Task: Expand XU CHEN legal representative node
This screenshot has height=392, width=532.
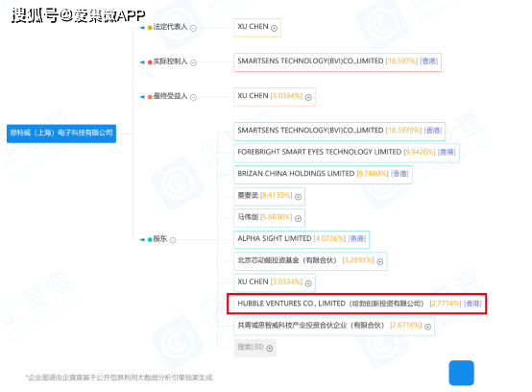Action: [274, 28]
